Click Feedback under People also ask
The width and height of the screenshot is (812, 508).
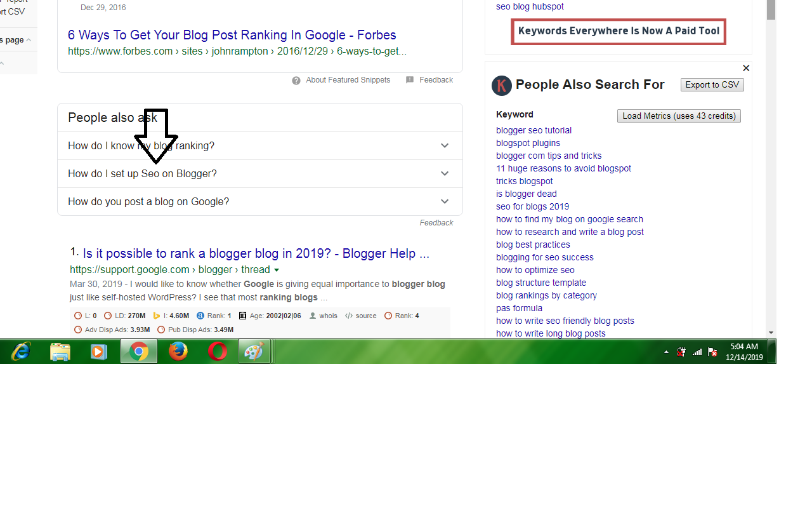[436, 223]
